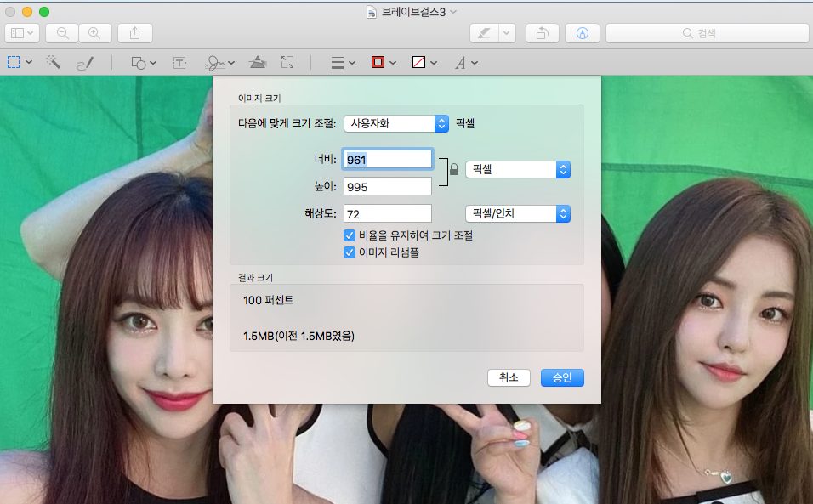Click the 승인 OK button
Viewport: 813px width, 504px height.
562,377
